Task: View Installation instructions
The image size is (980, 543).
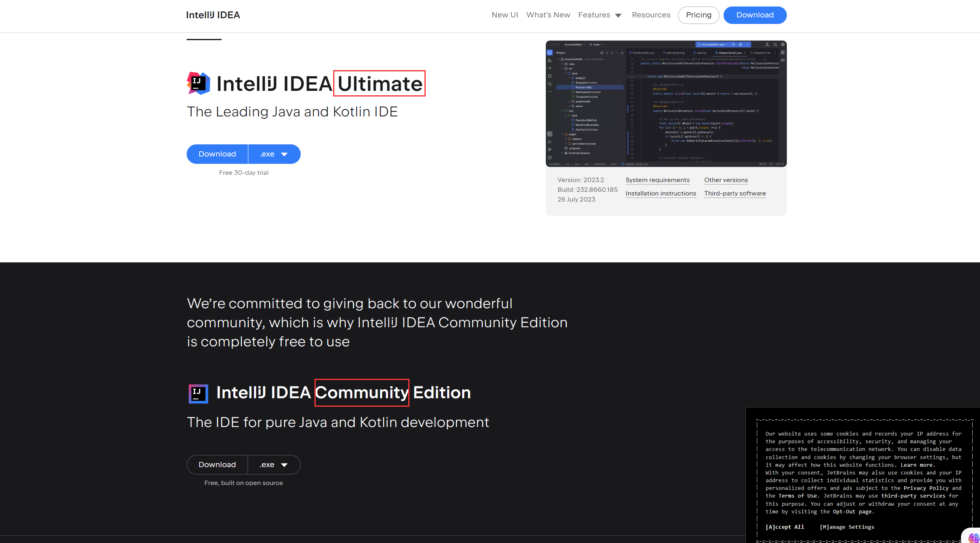Action: point(661,193)
